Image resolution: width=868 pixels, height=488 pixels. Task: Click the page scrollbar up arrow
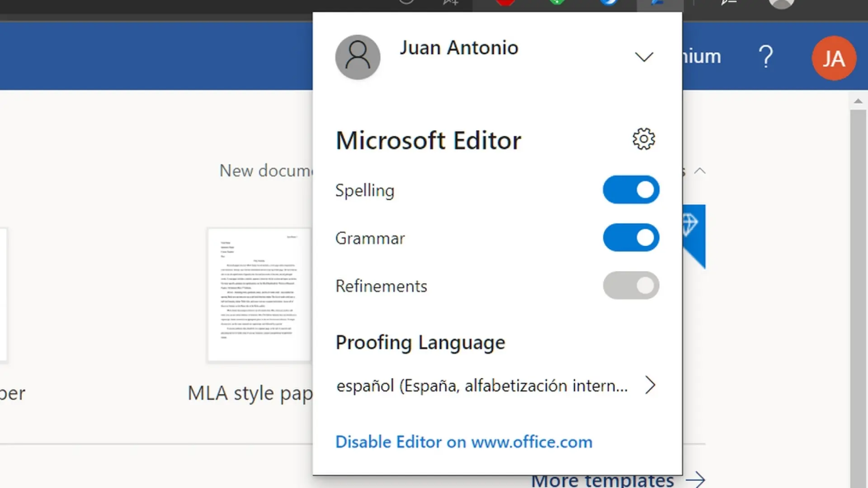[x=858, y=101]
